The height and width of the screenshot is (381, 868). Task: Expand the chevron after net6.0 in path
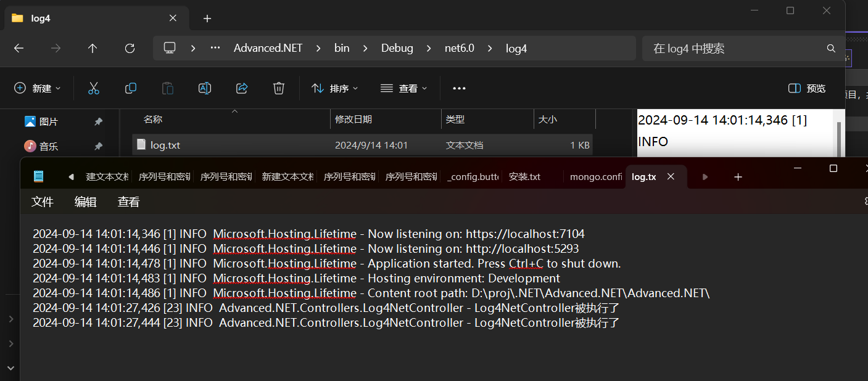pos(490,48)
